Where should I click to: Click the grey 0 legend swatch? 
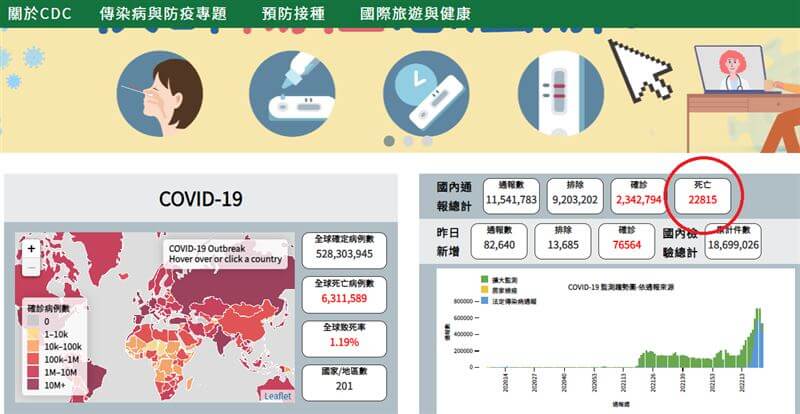(x=32, y=322)
